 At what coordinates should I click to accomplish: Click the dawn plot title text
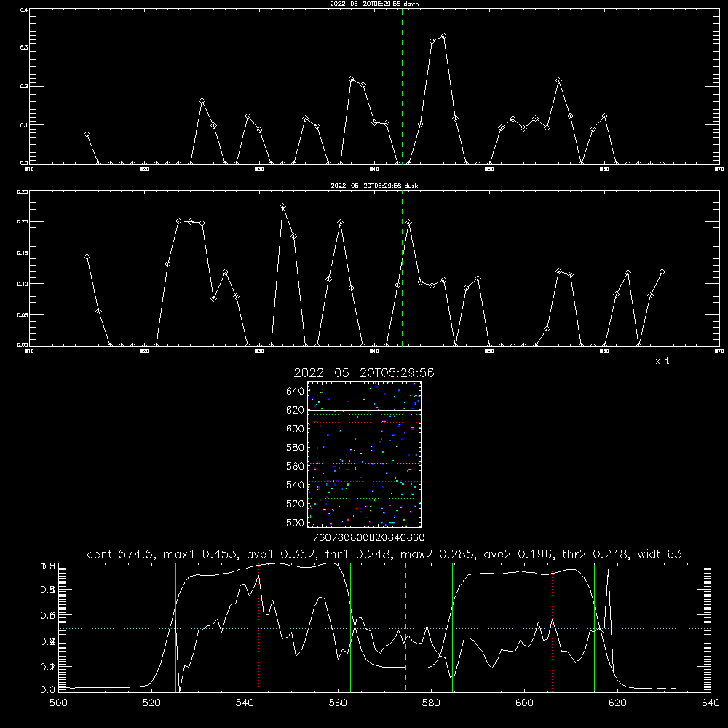point(374,4)
